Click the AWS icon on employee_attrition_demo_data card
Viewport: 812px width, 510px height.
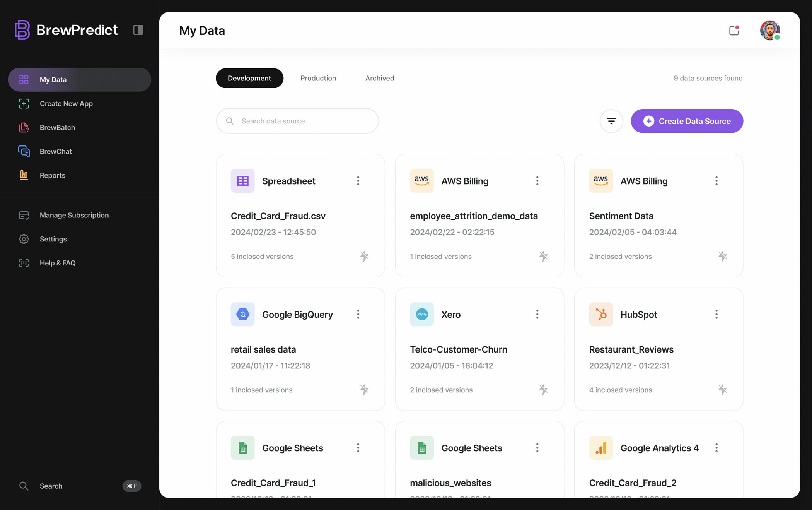(x=422, y=181)
